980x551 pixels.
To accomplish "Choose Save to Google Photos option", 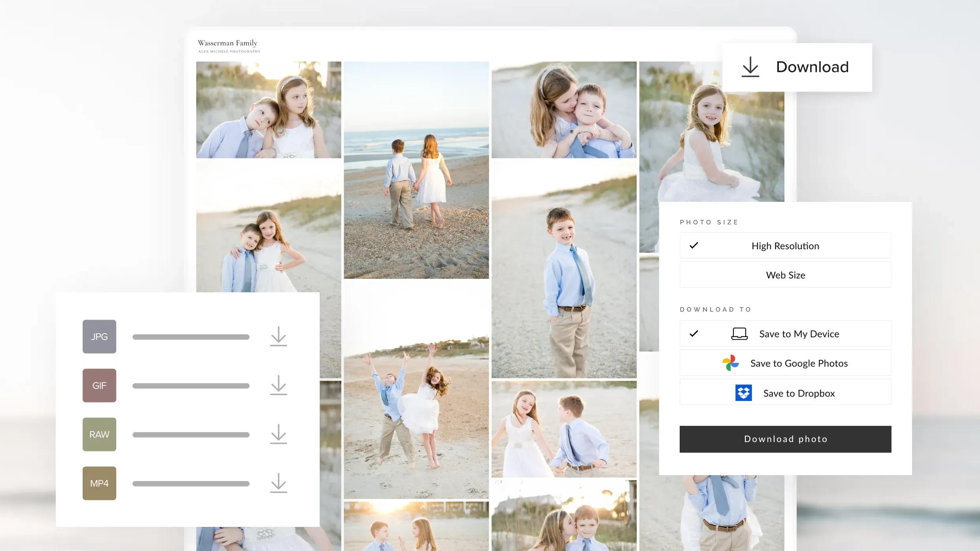I will (799, 363).
